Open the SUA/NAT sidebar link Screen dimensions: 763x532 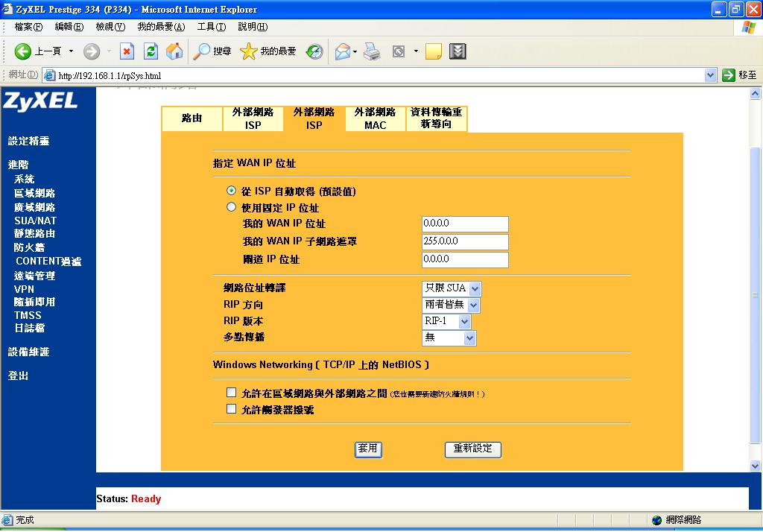click(x=35, y=221)
